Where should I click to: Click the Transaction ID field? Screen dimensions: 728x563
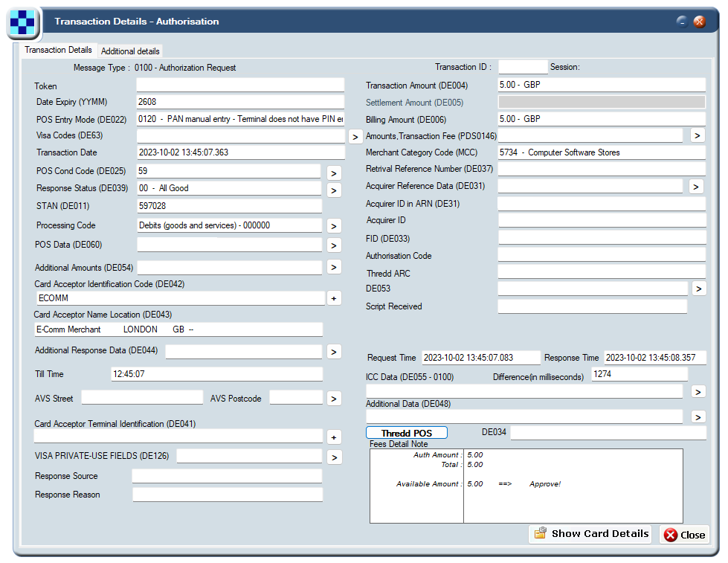coord(524,67)
